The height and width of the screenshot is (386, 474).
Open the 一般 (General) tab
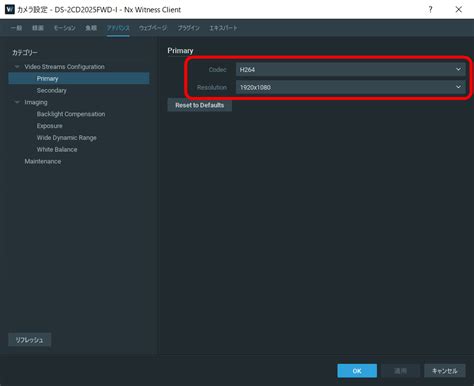point(16,28)
